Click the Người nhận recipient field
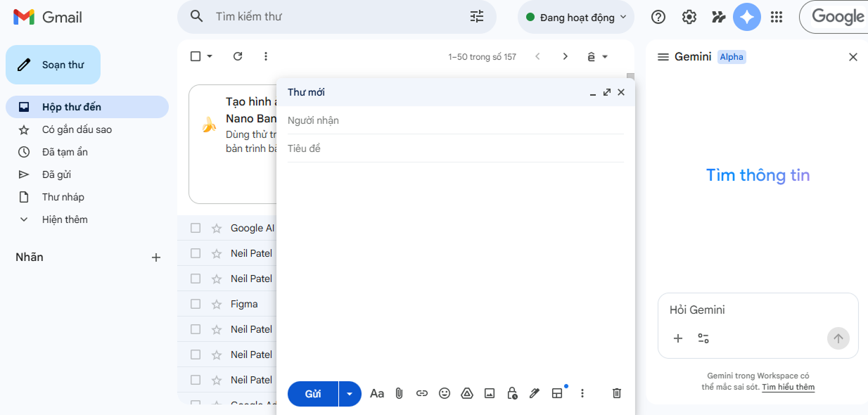The image size is (868, 415). (455, 120)
